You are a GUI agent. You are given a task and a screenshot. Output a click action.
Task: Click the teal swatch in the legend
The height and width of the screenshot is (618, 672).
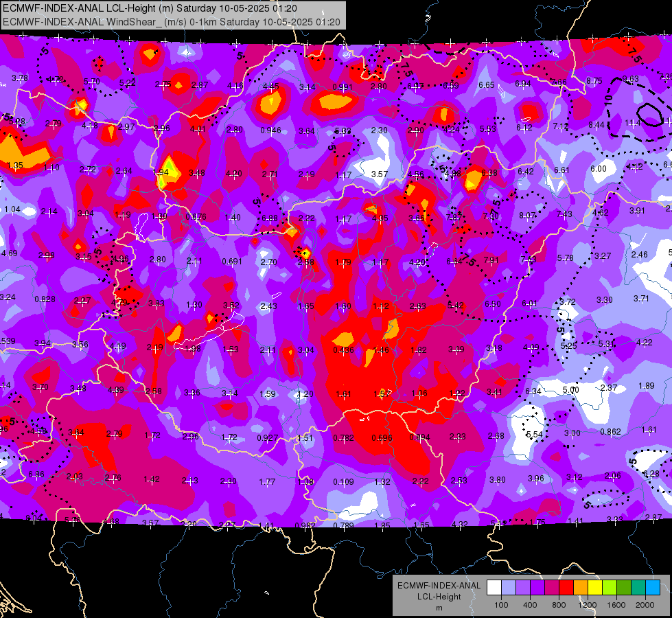pos(638,588)
